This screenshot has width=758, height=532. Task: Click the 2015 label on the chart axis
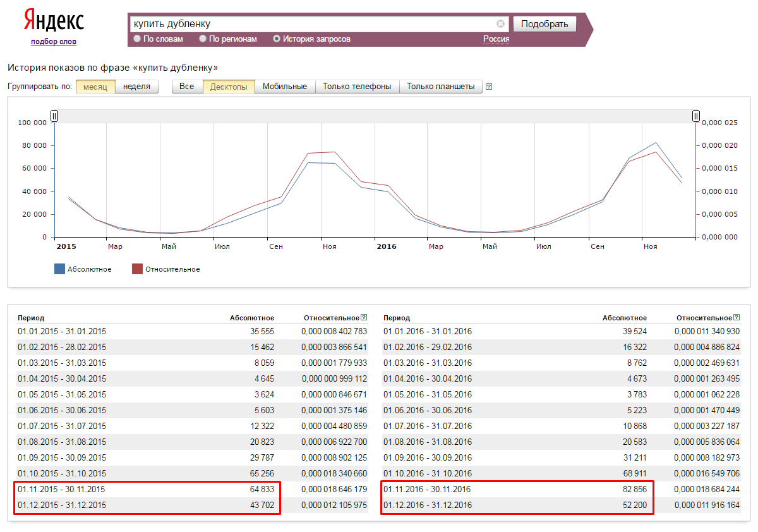pyautogui.click(x=66, y=246)
